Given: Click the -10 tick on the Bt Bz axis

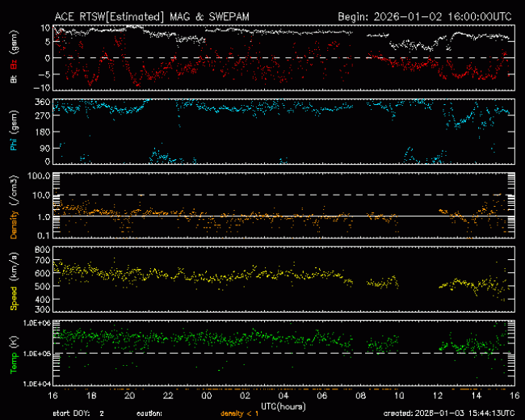Looking at the screenshot, I should coord(43,87).
